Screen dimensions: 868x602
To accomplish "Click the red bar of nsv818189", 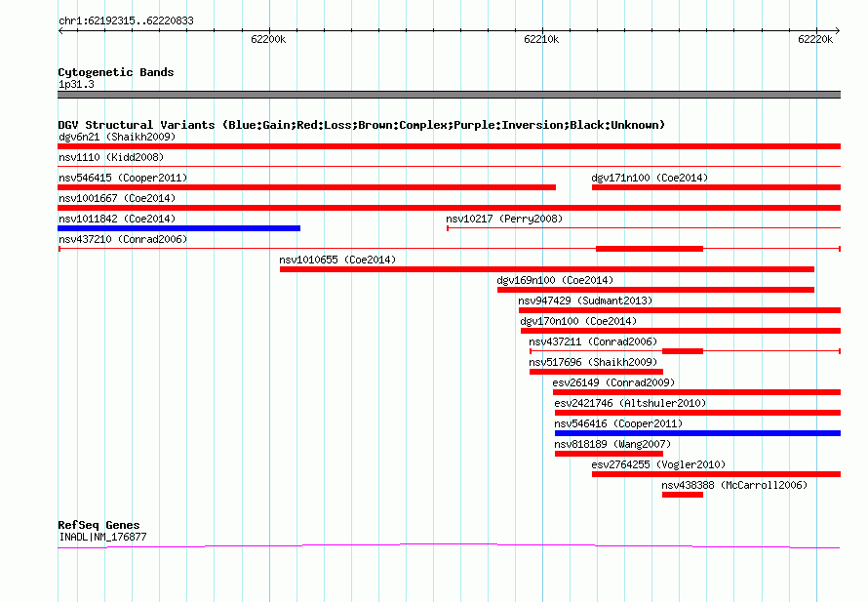I will 609,454.
